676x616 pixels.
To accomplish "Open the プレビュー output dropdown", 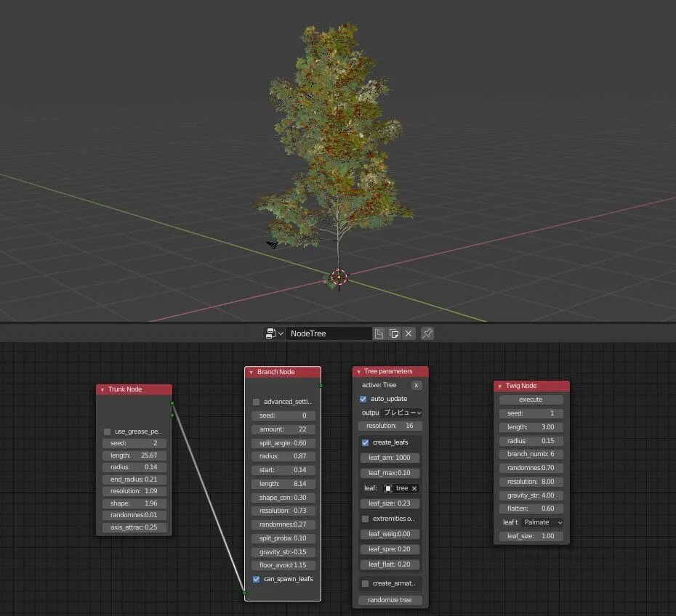I will tap(399, 413).
